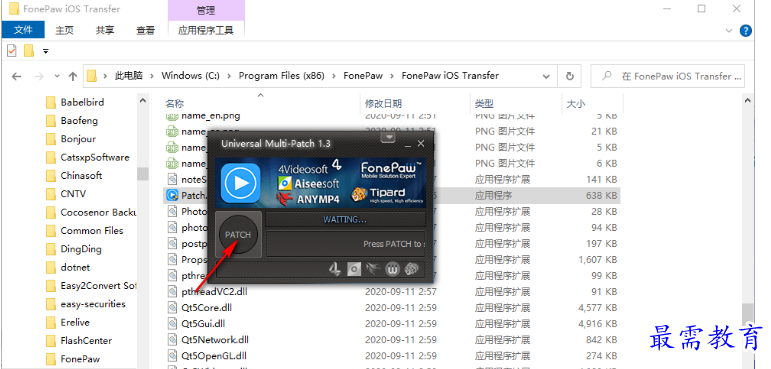The width and height of the screenshot is (771, 369).
Task: Open the Common Files folder in navigation pane
Action: [x=91, y=231]
